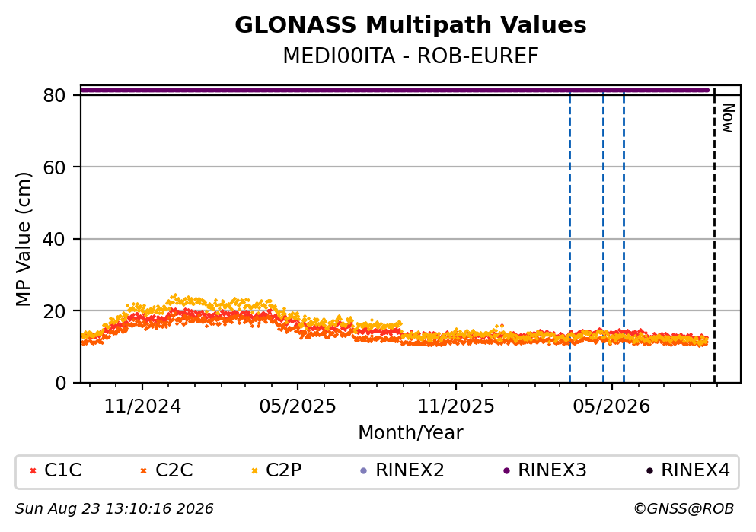
Task: Click the 40 y-axis tick label
Action: 54,239
